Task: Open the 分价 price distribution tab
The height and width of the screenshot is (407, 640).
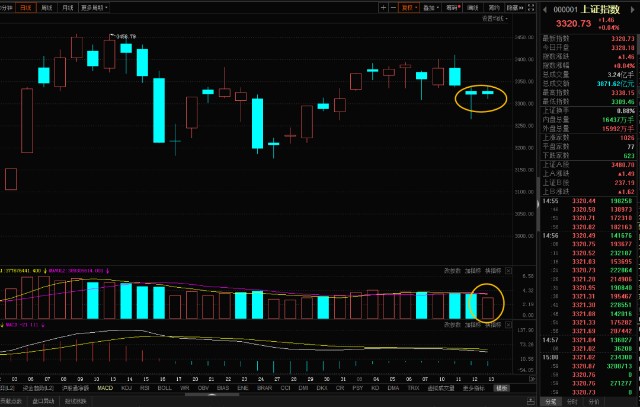Action: click(594, 402)
